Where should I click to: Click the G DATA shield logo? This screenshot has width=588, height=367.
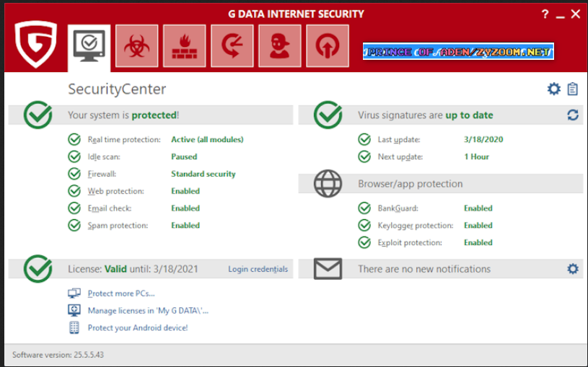tap(35, 44)
